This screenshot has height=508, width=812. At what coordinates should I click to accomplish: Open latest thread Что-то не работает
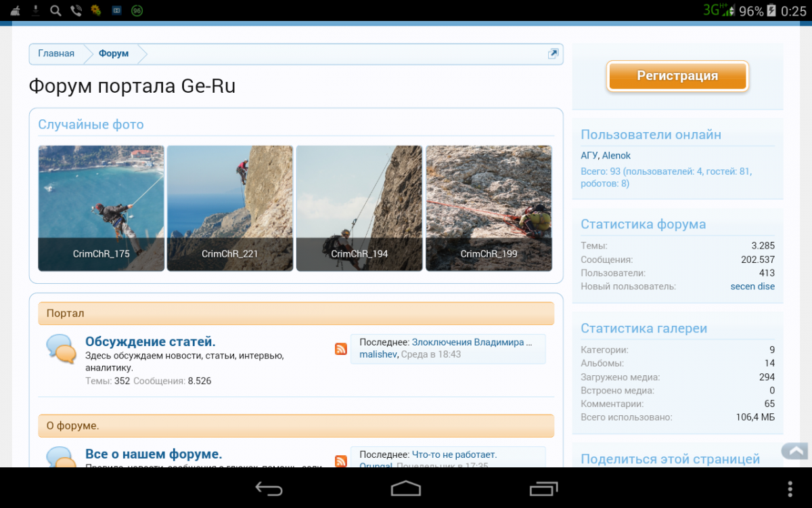click(454, 454)
